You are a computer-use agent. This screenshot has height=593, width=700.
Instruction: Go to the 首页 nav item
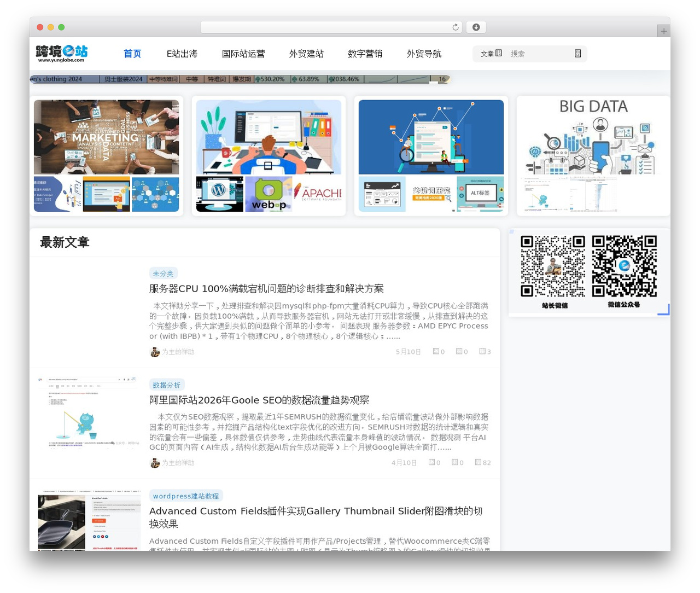pos(132,54)
